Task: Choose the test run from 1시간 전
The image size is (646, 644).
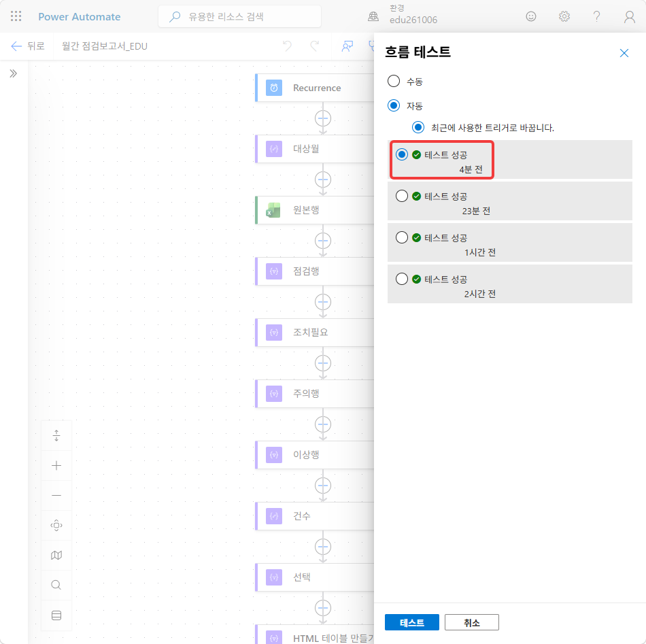Action: [x=402, y=237]
